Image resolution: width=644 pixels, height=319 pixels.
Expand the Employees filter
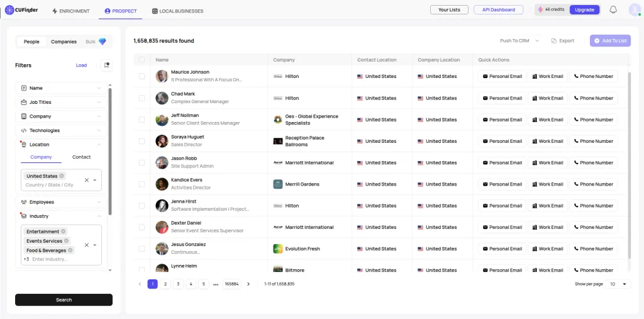tap(61, 202)
